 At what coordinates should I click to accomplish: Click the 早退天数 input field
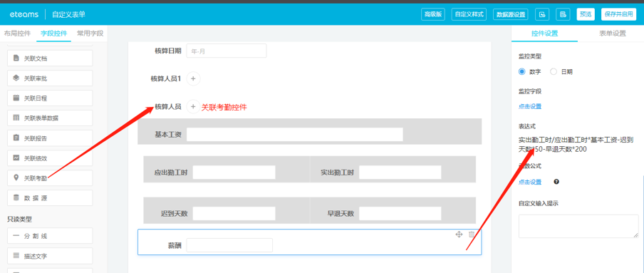[400, 213]
